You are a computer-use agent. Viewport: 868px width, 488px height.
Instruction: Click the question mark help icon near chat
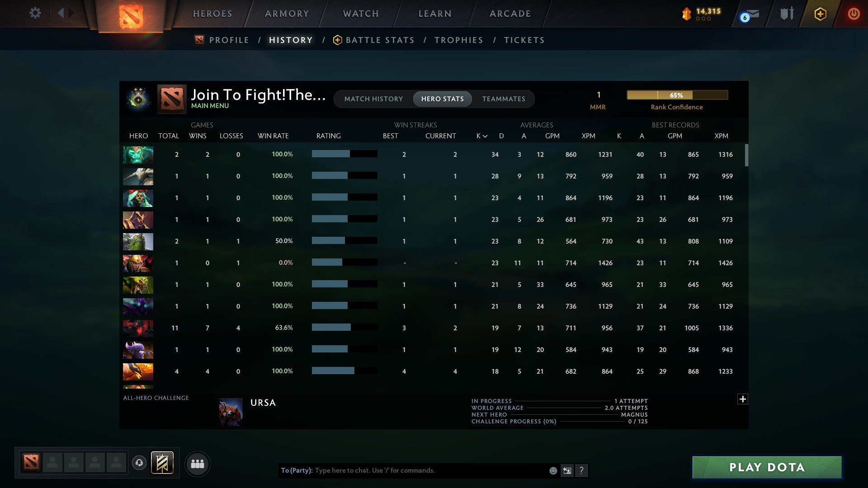tap(581, 470)
